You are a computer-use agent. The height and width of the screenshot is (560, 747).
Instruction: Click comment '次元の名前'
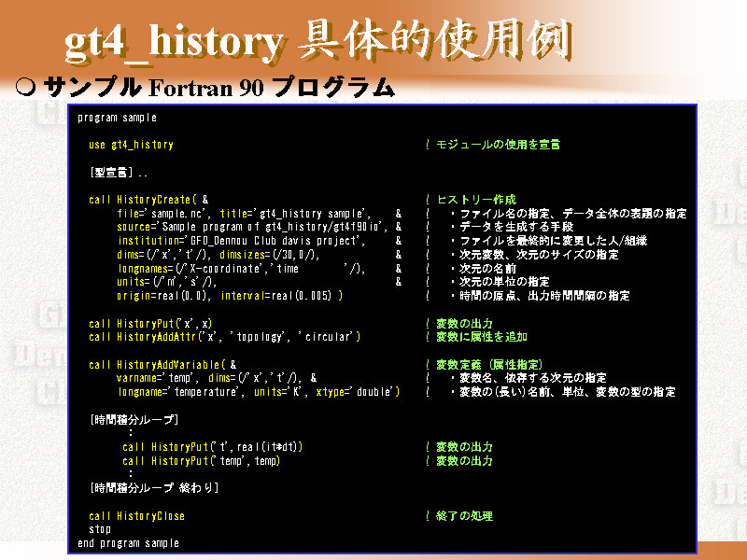pyautogui.click(x=487, y=269)
